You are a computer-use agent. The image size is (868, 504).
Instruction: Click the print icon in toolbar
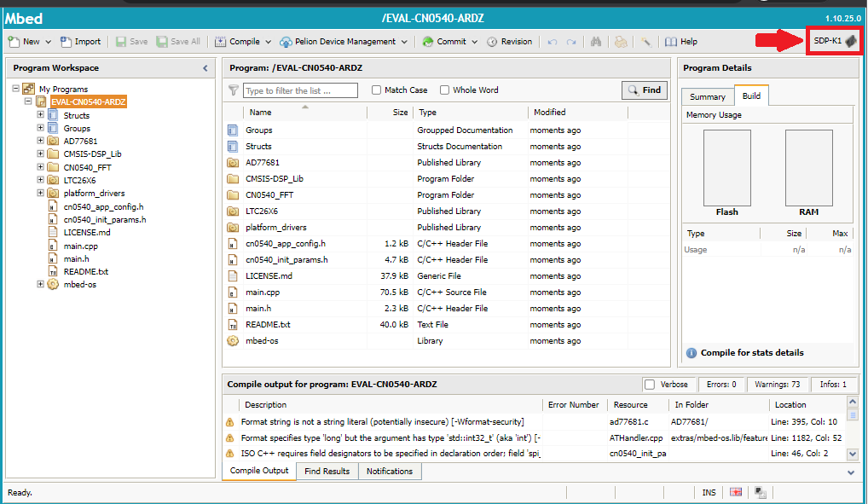point(621,42)
